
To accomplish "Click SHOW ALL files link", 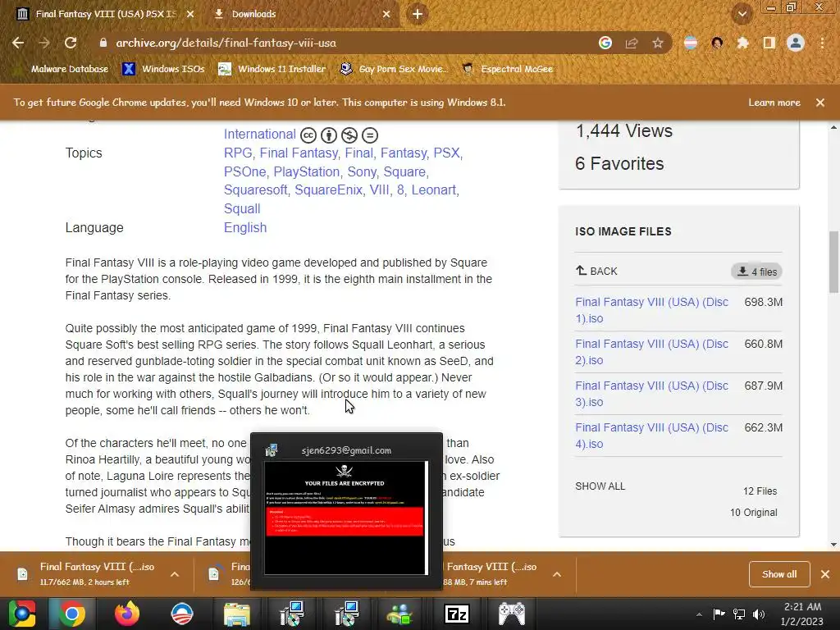I will tap(600, 486).
